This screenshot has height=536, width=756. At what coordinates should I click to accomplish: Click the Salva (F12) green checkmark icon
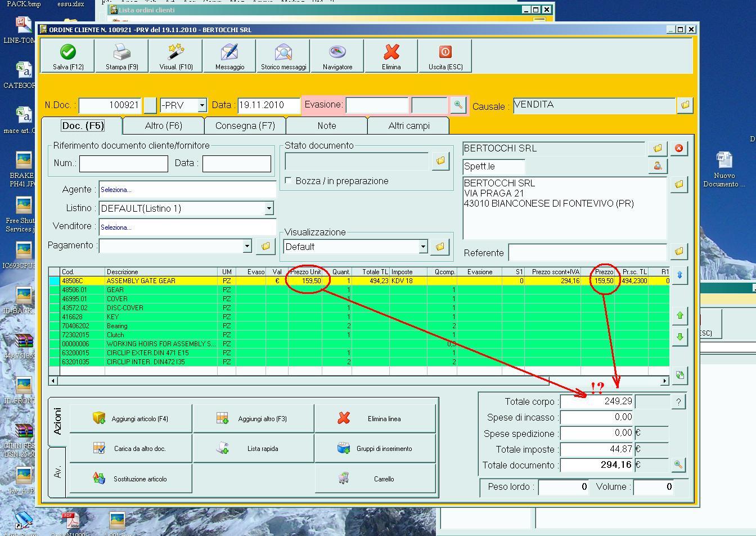click(68, 52)
